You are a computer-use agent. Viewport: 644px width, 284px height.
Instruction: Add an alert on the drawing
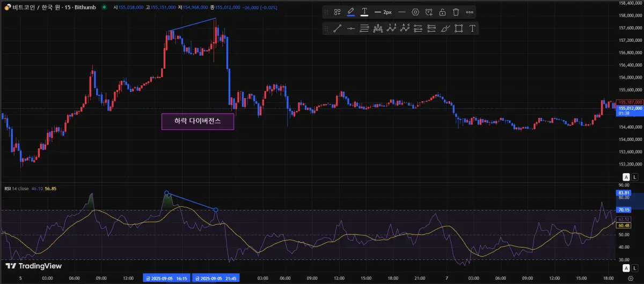pyautogui.click(x=429, y=12)
